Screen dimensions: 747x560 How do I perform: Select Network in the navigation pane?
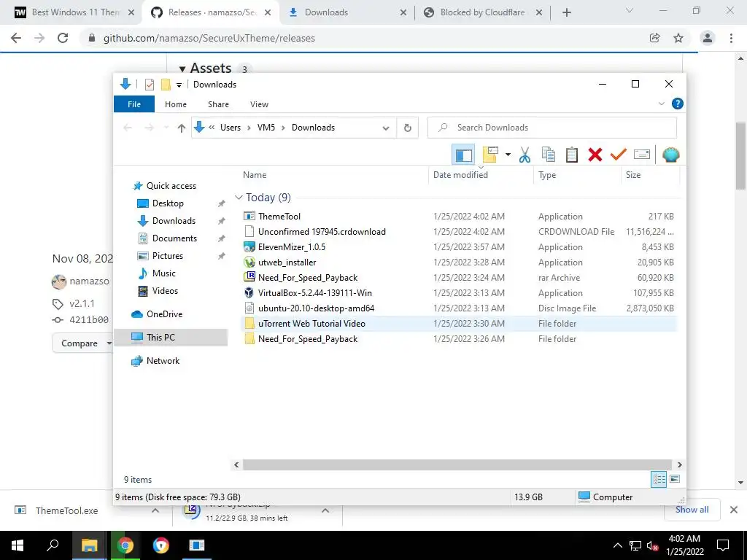pyautogui.click(x=163, y=361)
